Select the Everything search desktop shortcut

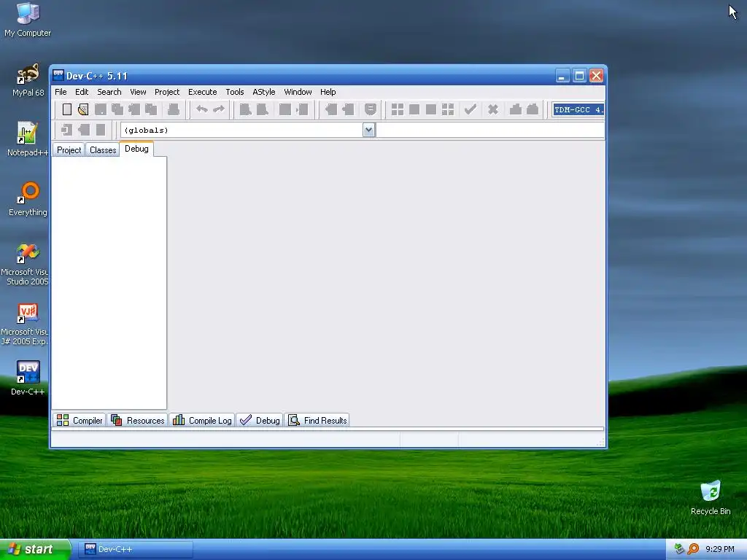pos(28,199)
